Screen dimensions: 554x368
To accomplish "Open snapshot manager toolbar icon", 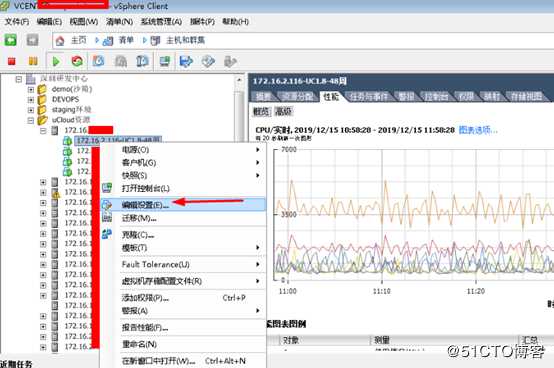I will tap(142, 61).
